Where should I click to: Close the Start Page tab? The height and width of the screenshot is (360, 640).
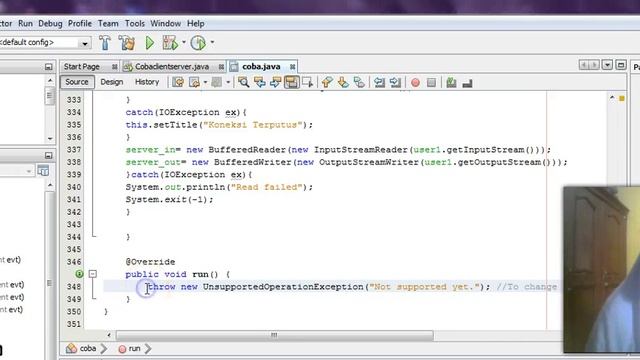click(x=115, y=67)
